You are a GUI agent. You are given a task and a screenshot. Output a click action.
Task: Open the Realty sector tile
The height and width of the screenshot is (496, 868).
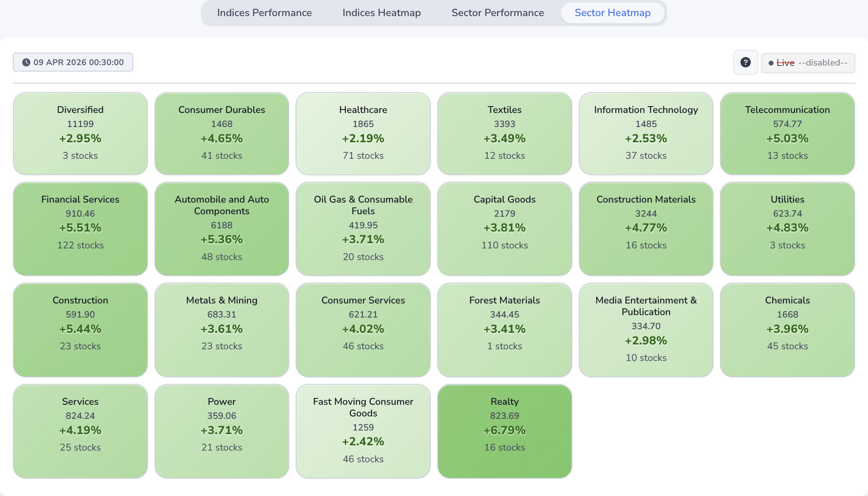(504, 431)
